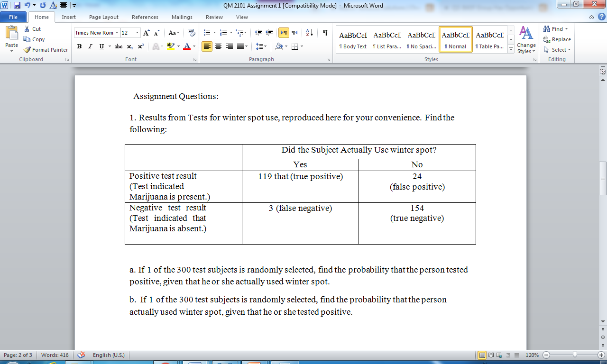Open the font size dropdown
607x364 pixels.
tap(138, 33)
